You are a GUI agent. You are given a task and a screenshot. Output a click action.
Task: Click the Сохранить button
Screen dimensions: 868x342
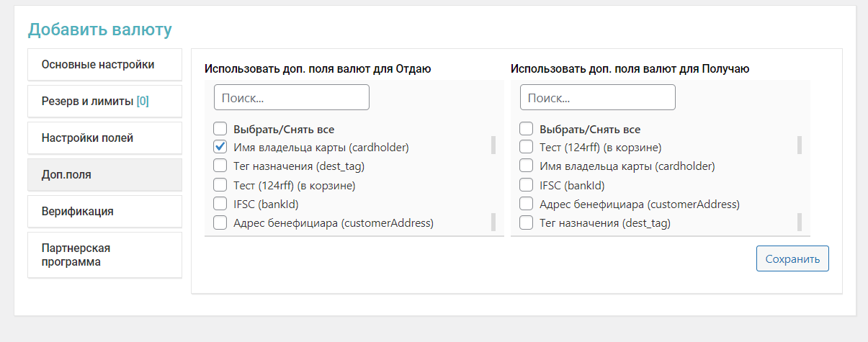pyautogui.click(x=792, y=259)
